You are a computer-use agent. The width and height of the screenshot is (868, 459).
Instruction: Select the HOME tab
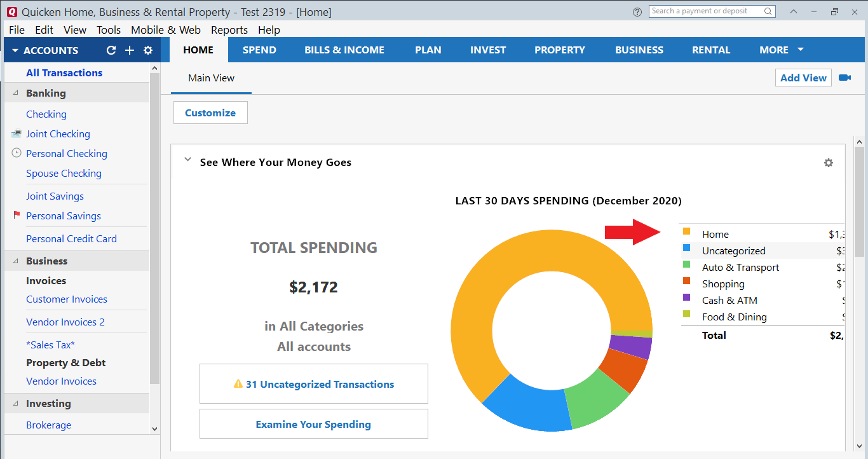point(198,50)
